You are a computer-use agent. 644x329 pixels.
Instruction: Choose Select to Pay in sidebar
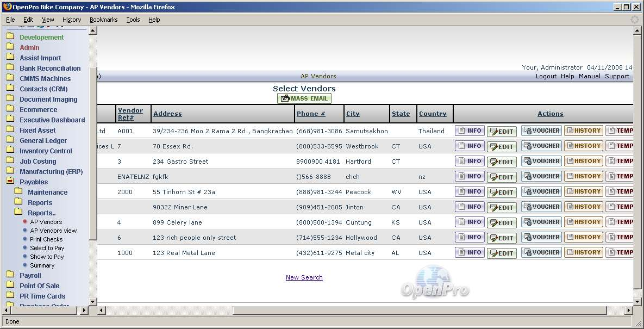tap(47, 248)
